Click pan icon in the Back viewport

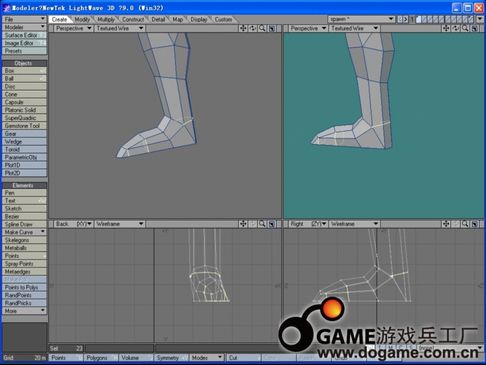tap(243, 224)
